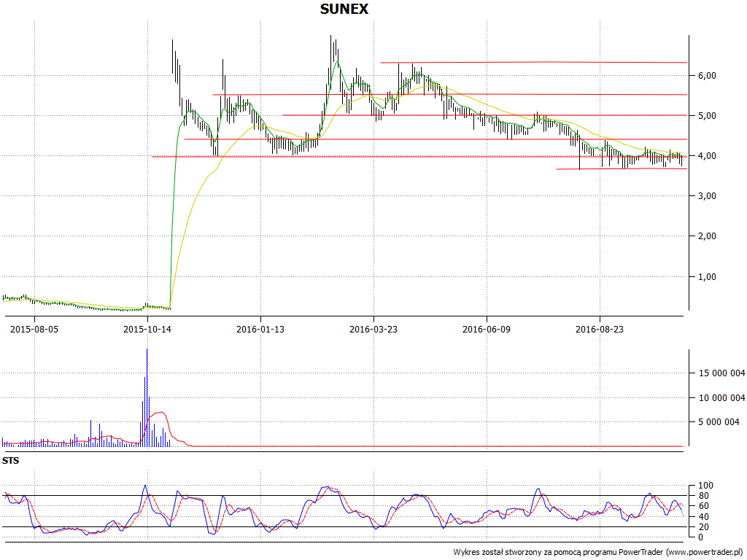The image size is (747, 560).
Task: Click the STS indicator label
Action: pos(10,461)
